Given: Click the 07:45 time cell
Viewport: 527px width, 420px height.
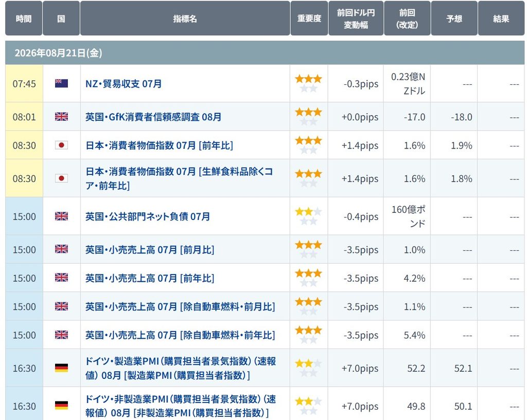Looking at the screenshot, I should tap(24, 84).
